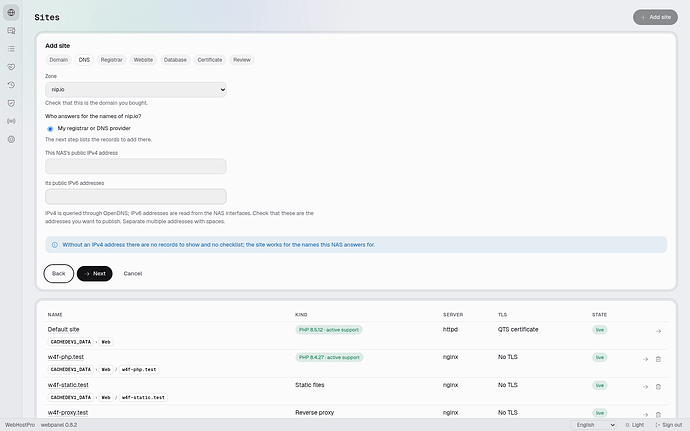The image size is (690, 431).
Task: Delete w4f-static.test with trash icon
Action: [658, 387]
